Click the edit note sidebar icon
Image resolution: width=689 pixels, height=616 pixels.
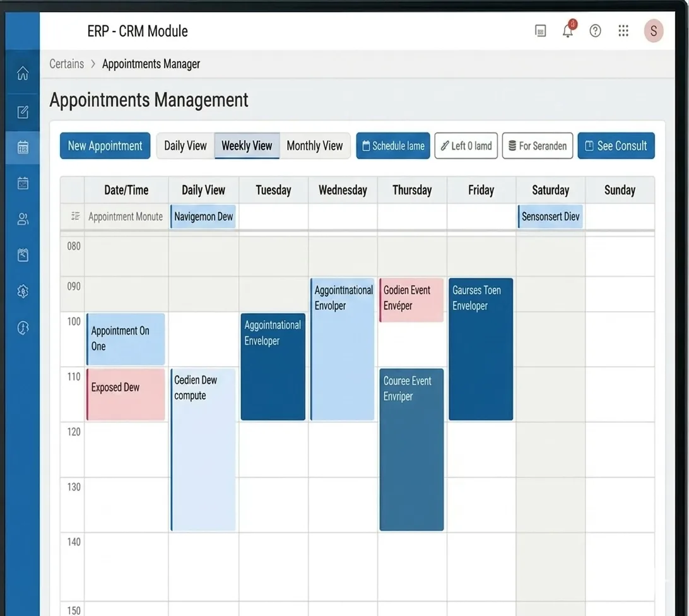pyautogui.click(x=23, y=112)
